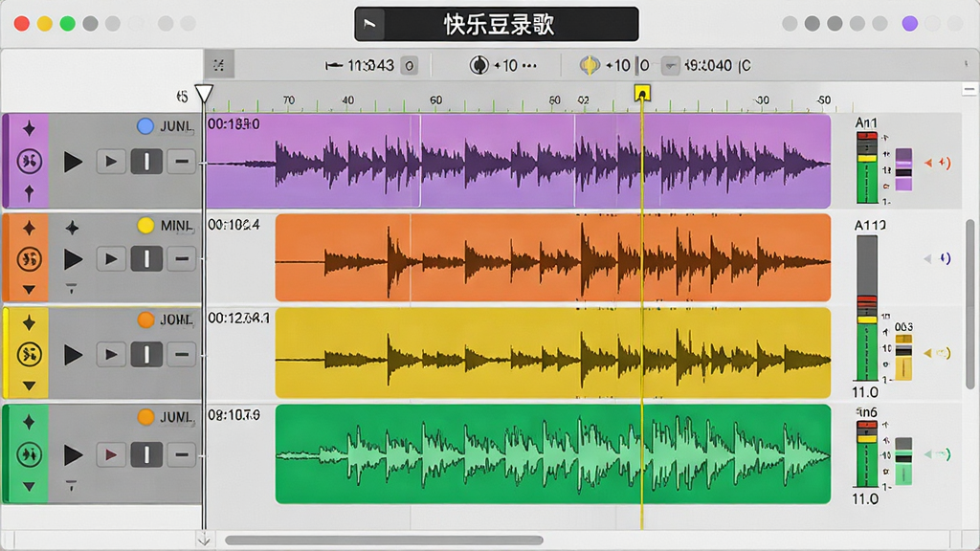The image size is (980, 551).
Task: Expand the yellow track using its down triangle
Action: tap(29, 386)
